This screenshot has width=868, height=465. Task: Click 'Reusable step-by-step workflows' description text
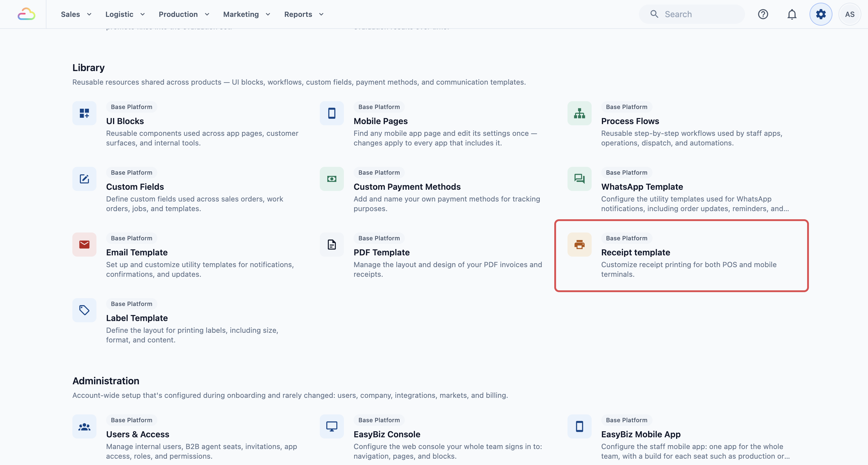tap(692, 138)
